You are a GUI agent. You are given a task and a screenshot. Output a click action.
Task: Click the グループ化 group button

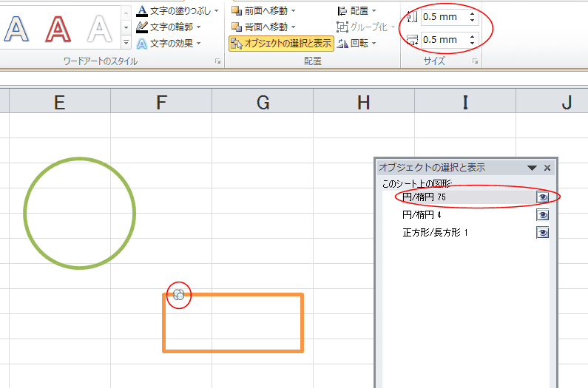click(365, 27)
